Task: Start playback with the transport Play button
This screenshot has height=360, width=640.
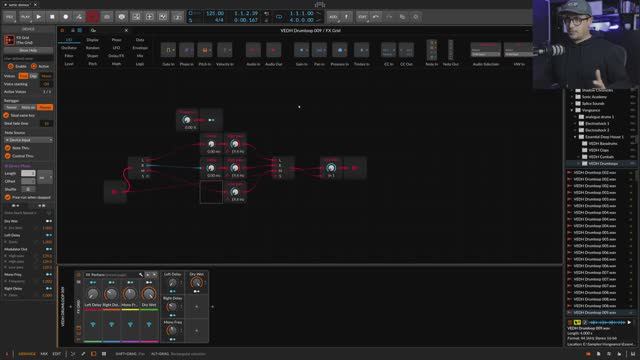Action: (38, 17)
